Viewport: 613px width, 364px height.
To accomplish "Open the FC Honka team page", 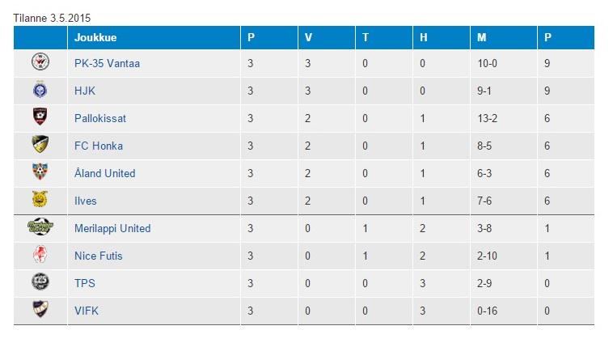I will click(99, 146).
